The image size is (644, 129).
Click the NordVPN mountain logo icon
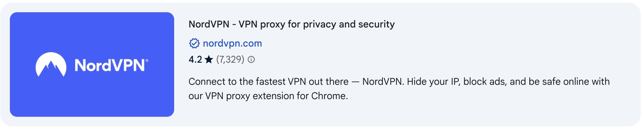click(51, 65)
